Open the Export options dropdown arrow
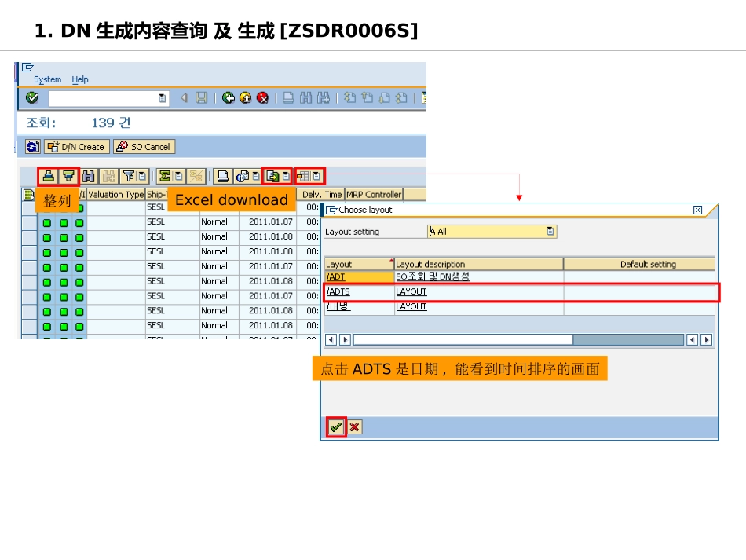746x560 pixels. tap(286, 177)
